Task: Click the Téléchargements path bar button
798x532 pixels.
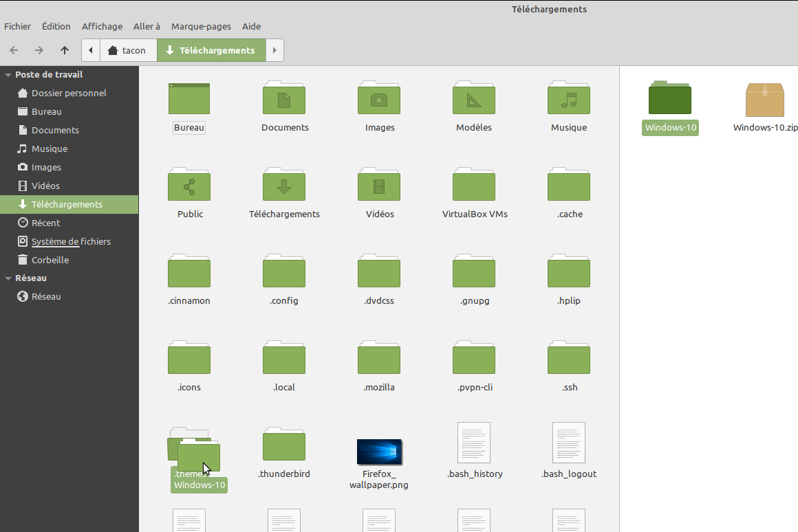Action: click(211, 50)
